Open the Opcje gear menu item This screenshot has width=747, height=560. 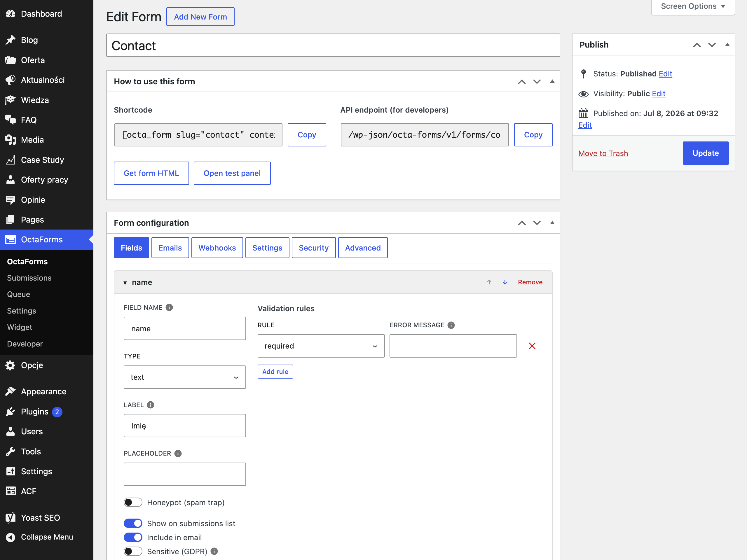coord(47,365)
